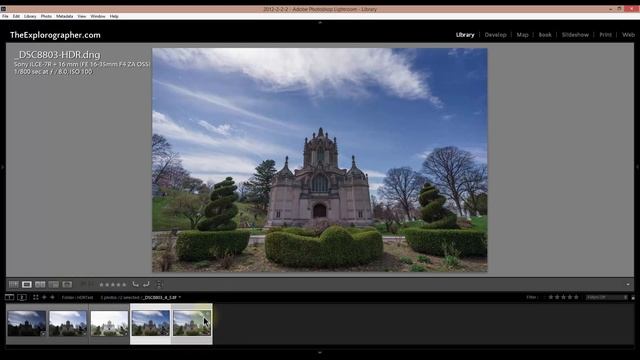Filter by five stars in filmstrip filter
The height and width of the screenshot is (360, 640).
coord(576,297)
